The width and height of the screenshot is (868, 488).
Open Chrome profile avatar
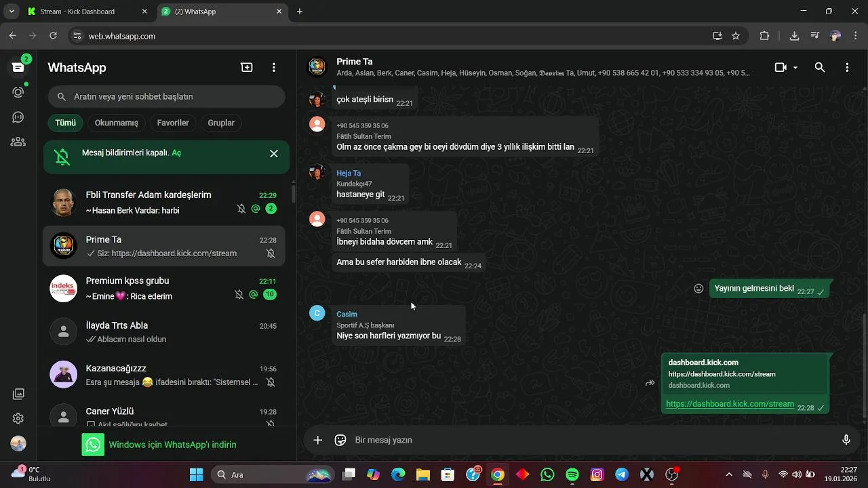click(835, 36)
